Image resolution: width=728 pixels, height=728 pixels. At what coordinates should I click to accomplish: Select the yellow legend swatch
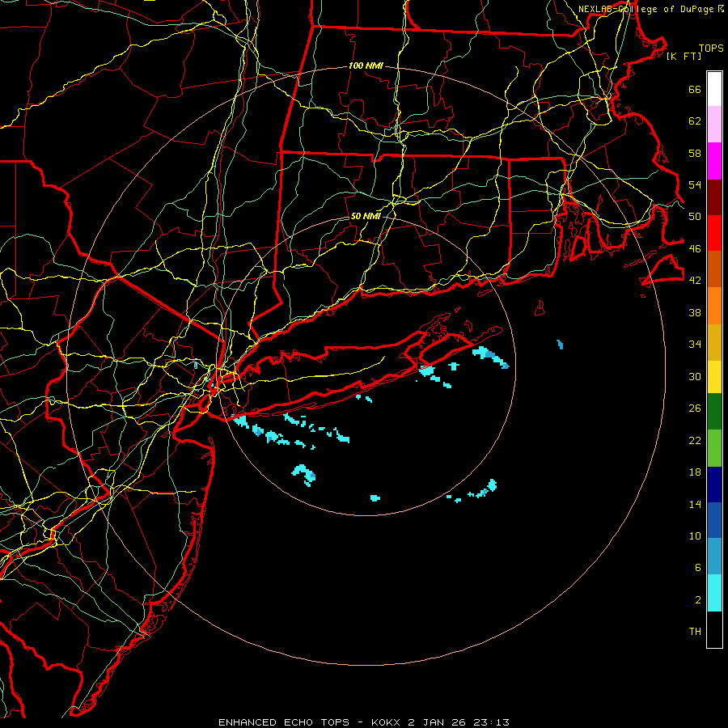pyautogui.click(x=714, y=377)
